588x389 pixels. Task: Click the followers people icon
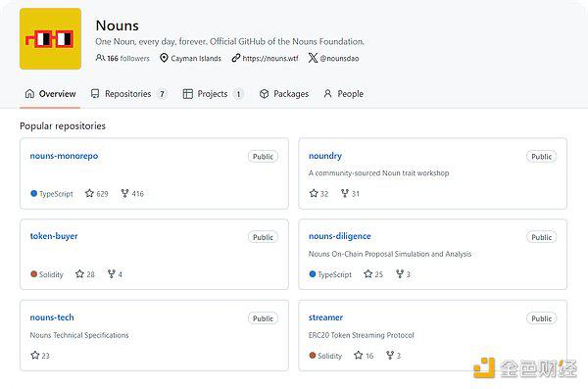tap(100, 58)
